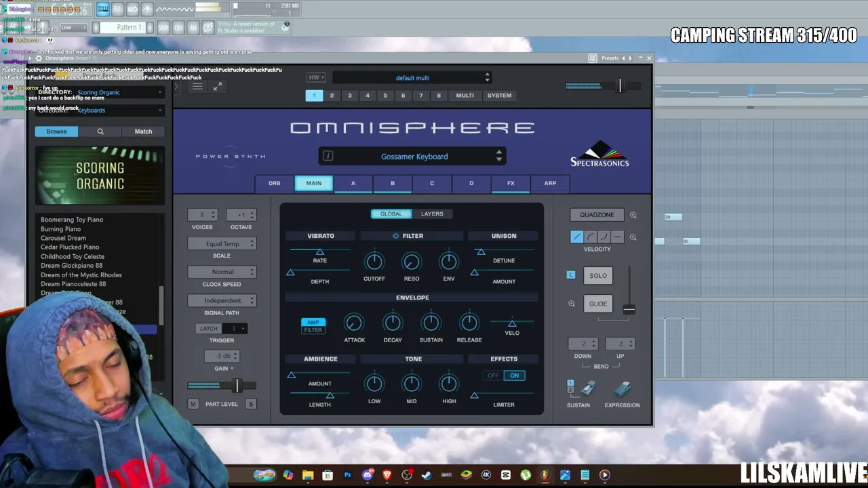Click the QUADZONE button
The width and height of the screenshot is (868, 488).
coord(597,215)
